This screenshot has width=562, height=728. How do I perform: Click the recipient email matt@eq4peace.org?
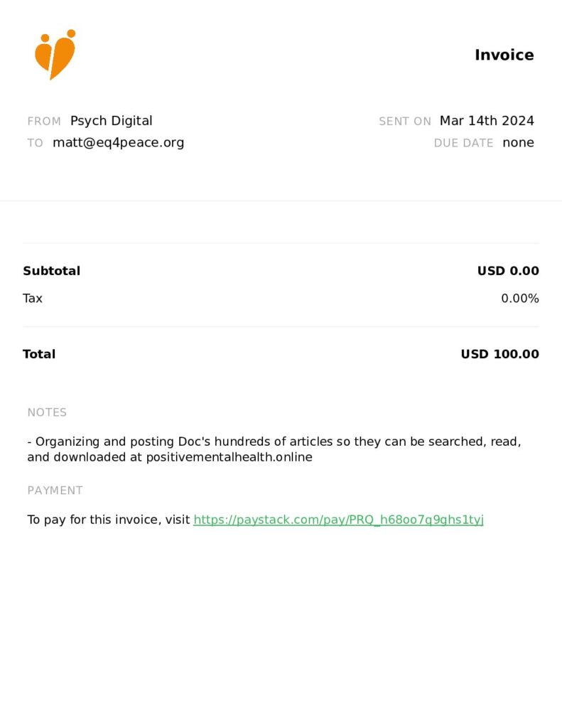(x=118, y=142)
